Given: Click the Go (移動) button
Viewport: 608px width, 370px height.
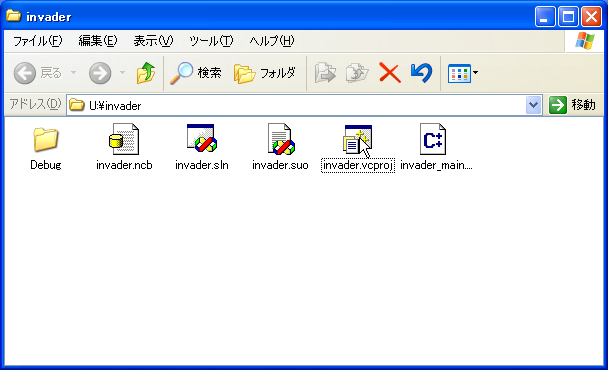Looking at the screenshot, I should (x=572, y=105).
